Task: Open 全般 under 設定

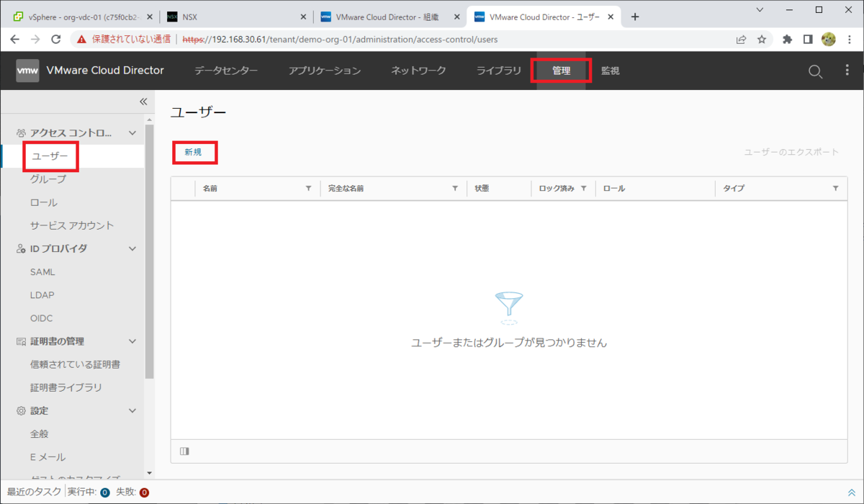Action: (x=39, y=434)
